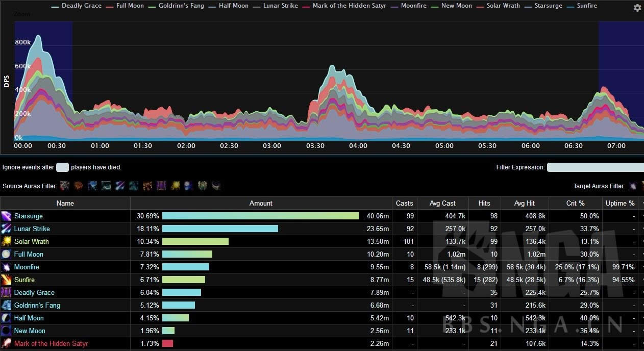Viewport: 644px width, 351px height.
Task: Click the Goldrinn's Fang ability icon
Action: click(6, 306)
